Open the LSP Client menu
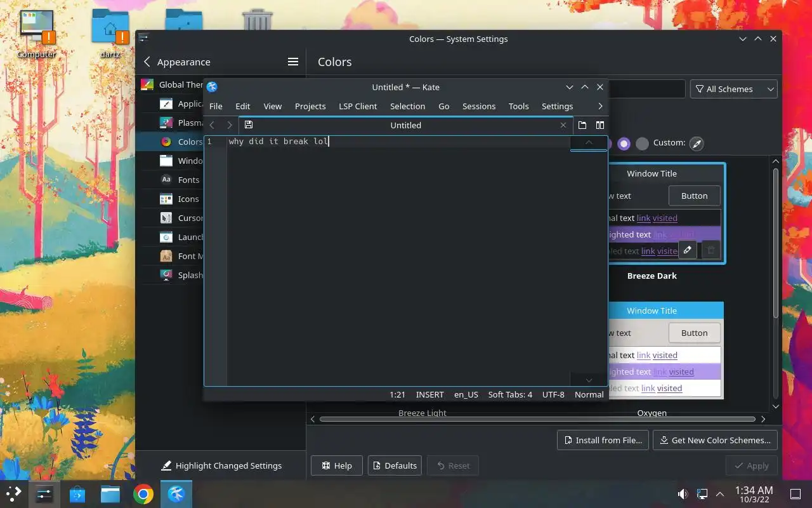 pos(358,106)
